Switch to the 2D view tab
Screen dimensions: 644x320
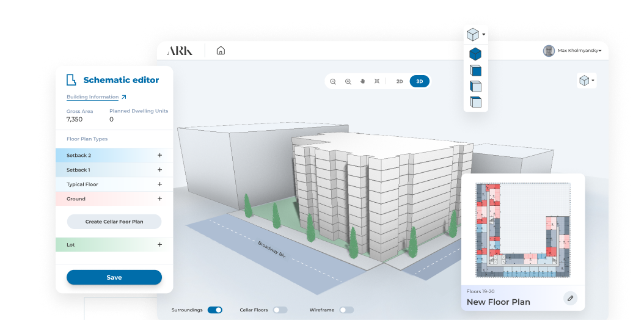[x=400, y=81]
